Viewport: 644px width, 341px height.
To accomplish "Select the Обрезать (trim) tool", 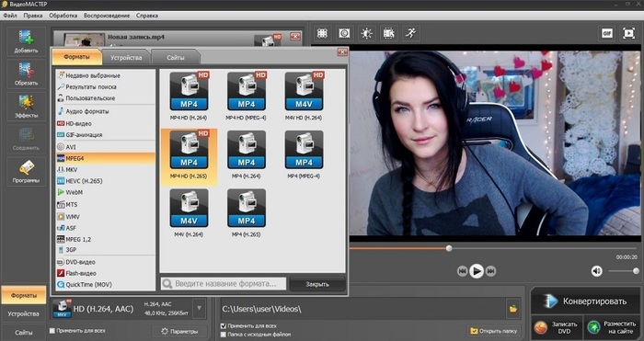I will pos(26,74).
